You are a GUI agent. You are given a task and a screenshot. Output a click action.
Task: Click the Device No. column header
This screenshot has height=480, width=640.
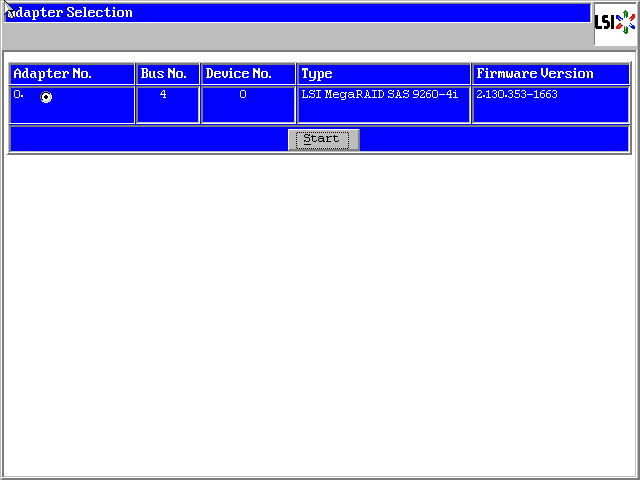(248, 74)
